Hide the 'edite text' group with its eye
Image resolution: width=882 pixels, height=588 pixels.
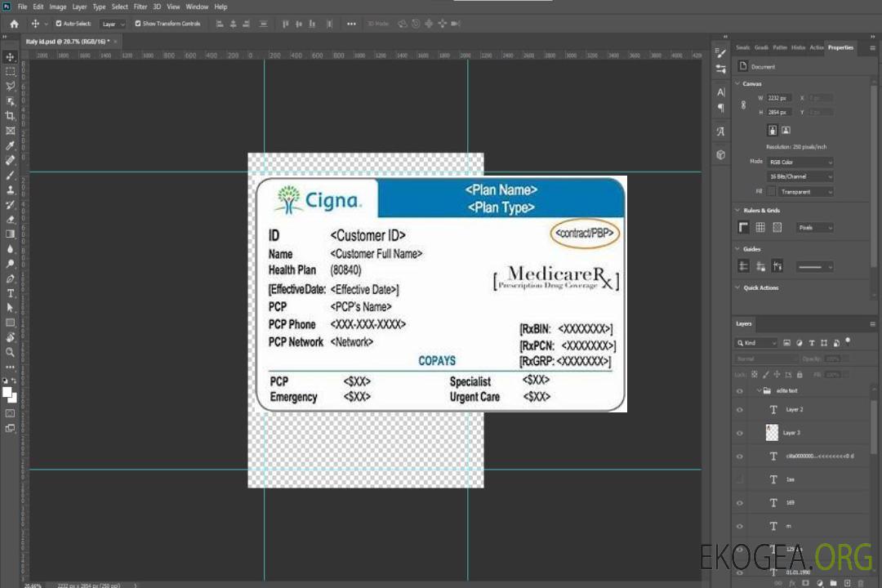[740, 391]
